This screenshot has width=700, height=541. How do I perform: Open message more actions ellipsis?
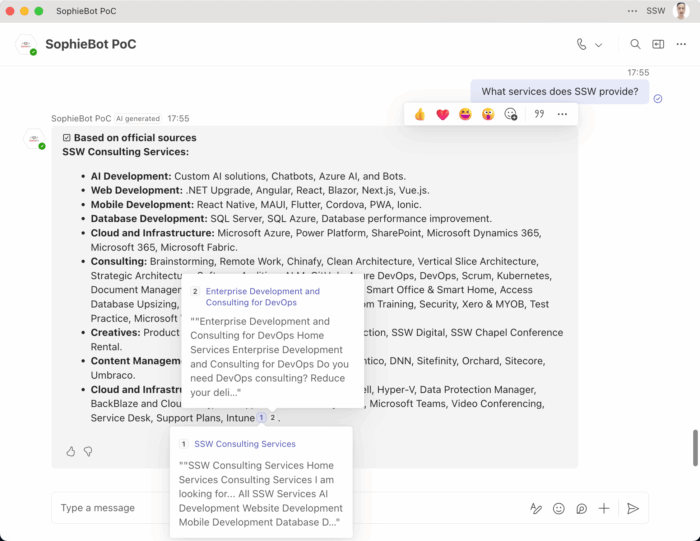562,114
